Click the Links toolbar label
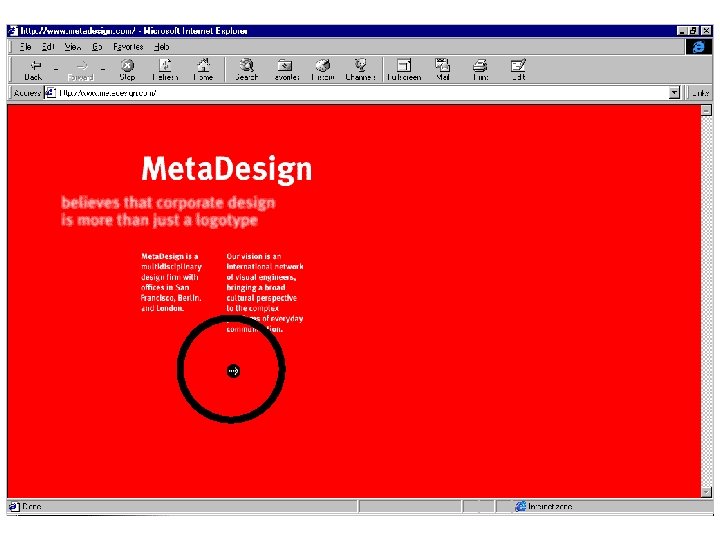This screenshot has height=540, width=720. click(x=701, y=93)
